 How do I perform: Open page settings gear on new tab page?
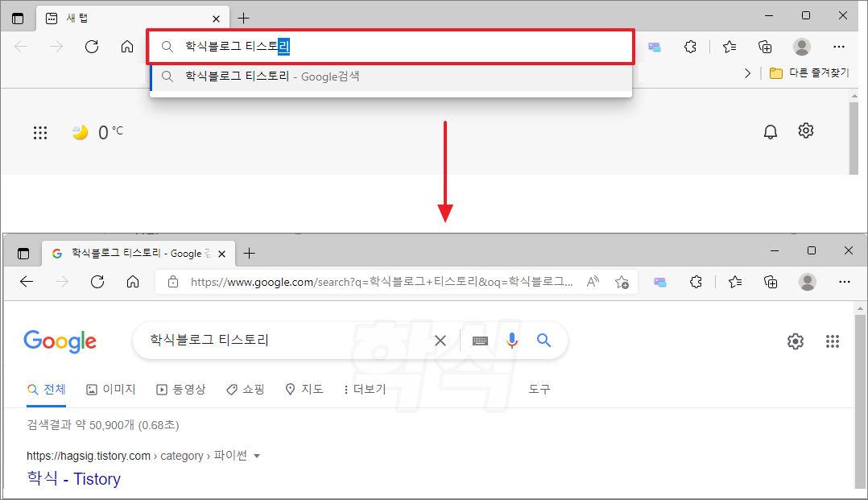pos(806,130)
